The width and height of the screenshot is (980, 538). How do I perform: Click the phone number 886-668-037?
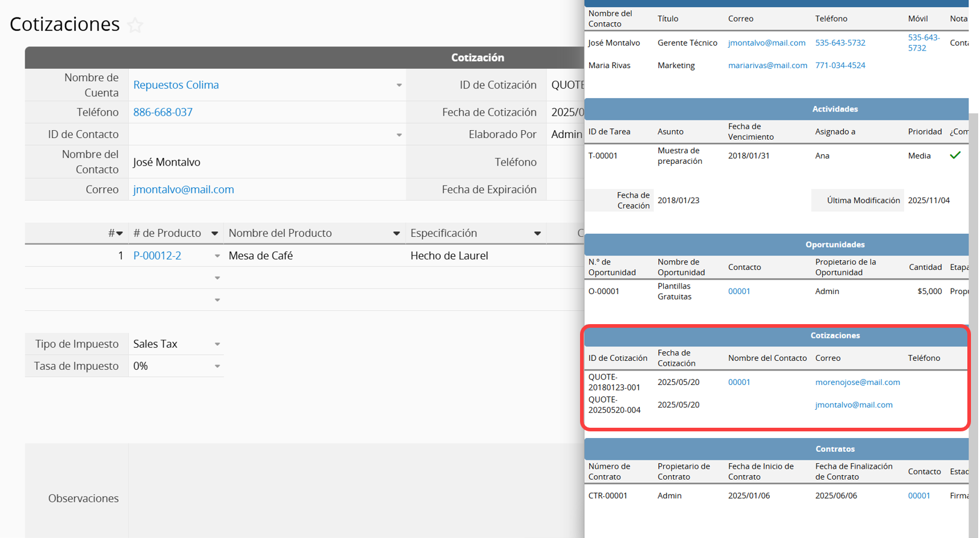(x=163, y=112)
